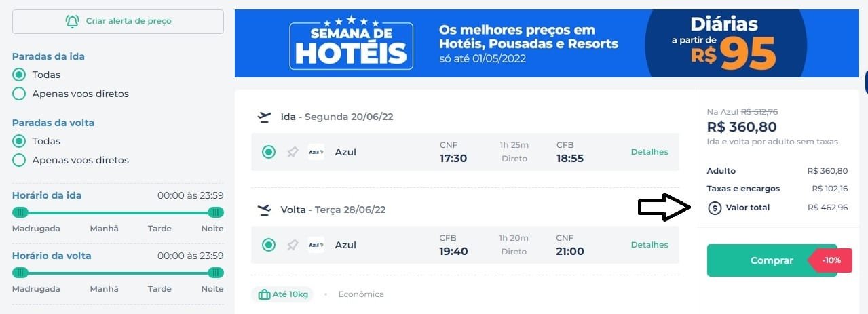Click the luggage icon labeled Até 10kg
Image resolution: width=868 pixels, height=314 pixels.
(x=265, y=294)
